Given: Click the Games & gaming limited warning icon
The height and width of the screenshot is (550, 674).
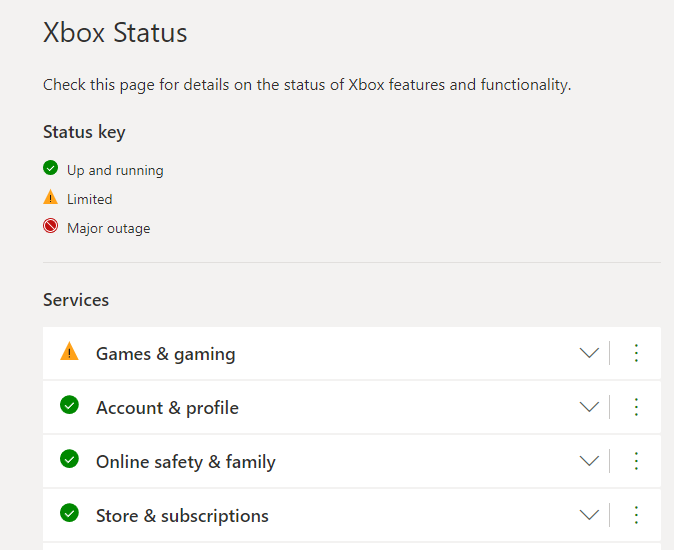Looking at the screenshot, I should [x=69, y=352].
